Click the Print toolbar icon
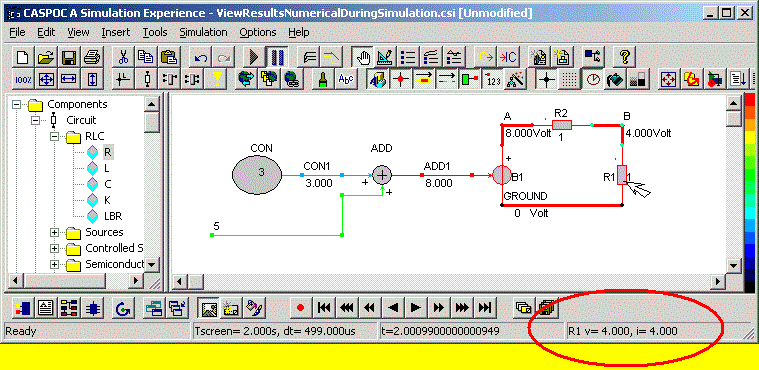Viewport: 759px width, 370px height. [92, 58]
